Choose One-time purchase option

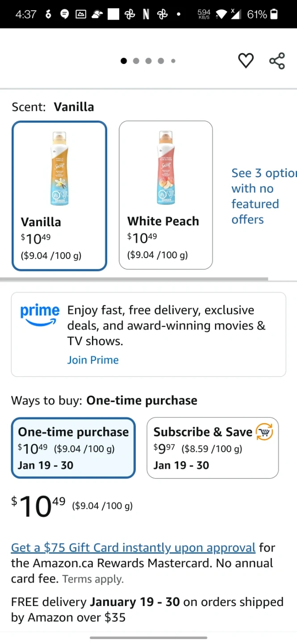[x=73, y=448]
